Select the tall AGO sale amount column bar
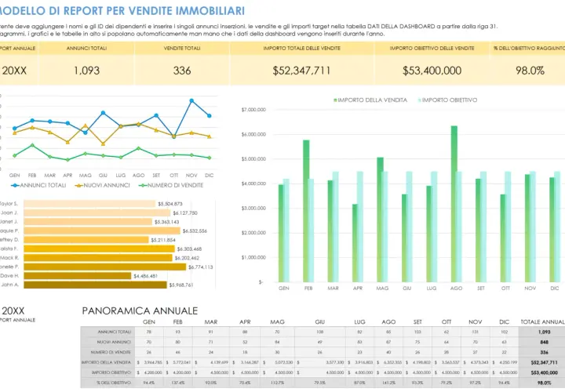 tap(454, 204)
